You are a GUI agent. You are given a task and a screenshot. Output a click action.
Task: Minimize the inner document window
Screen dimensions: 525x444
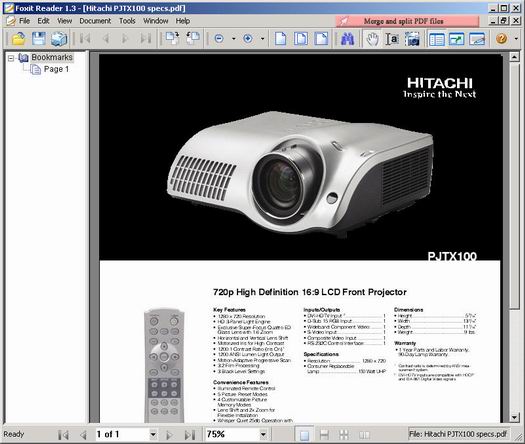click(493, 21)
